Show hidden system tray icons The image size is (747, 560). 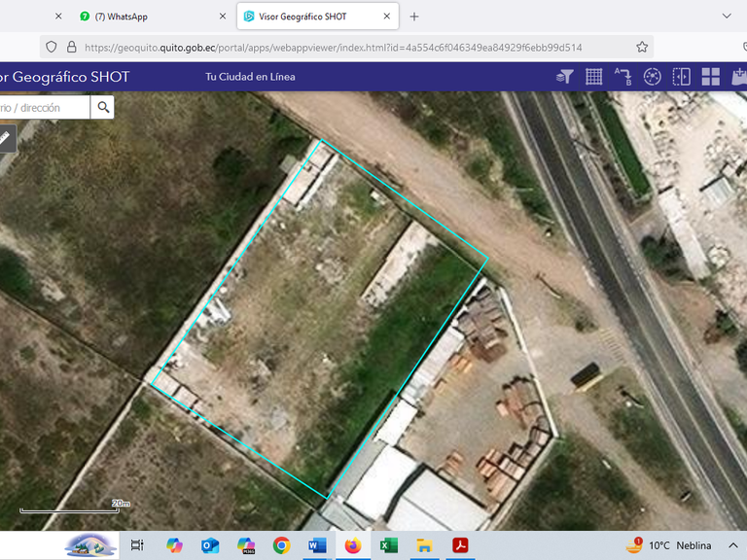click(x=732, y=545)
